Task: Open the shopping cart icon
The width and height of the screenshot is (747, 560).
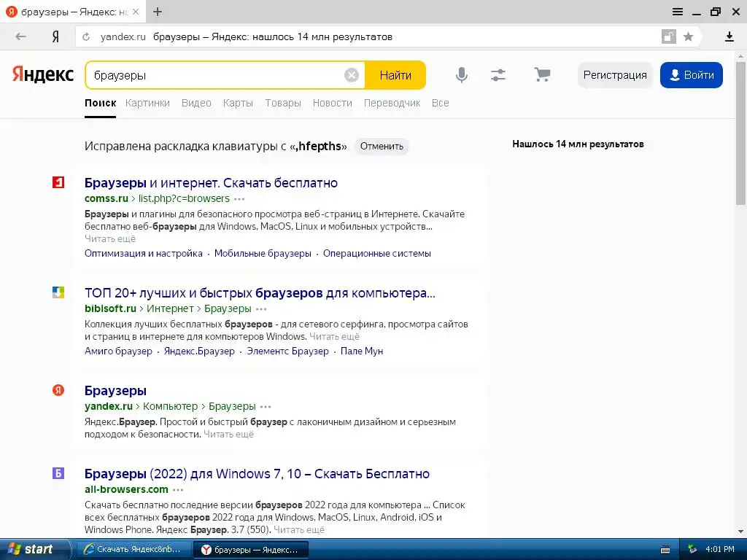Action: [542, 75]
